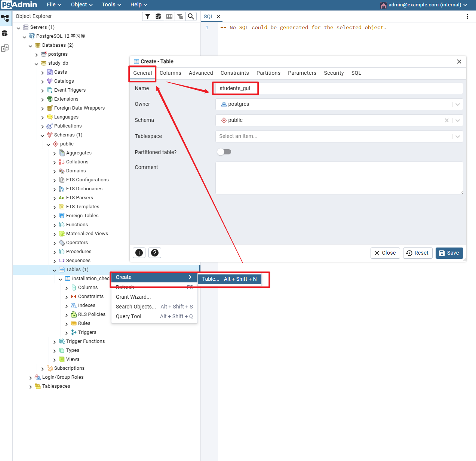This screenshot has width=476, height=461.
Task: Click the Tablespaces folder icon
Action: click(x=38, y=386)
